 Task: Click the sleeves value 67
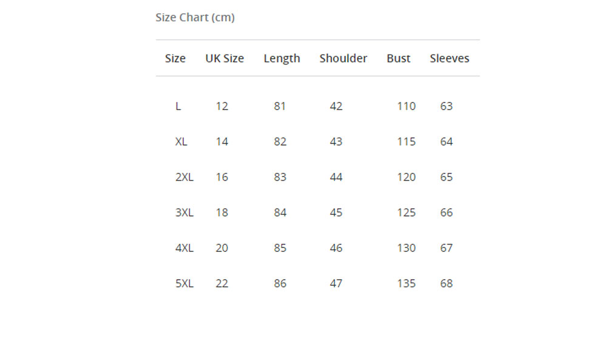pos(446,248)
